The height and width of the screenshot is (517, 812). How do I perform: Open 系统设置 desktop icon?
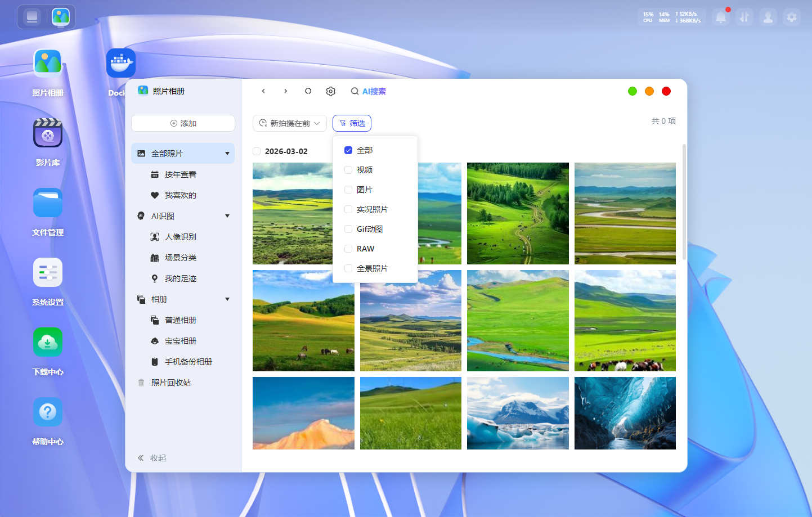(48, 272)
